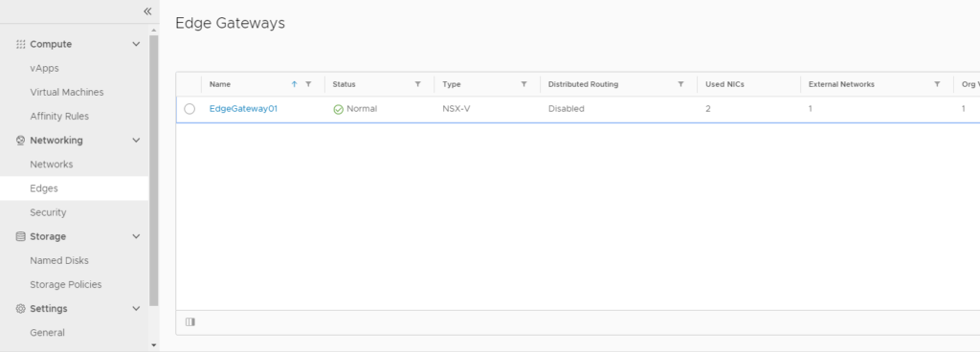Open the Status column filter
Viewport: 980px width, 352px height.
tap(417, 84)
